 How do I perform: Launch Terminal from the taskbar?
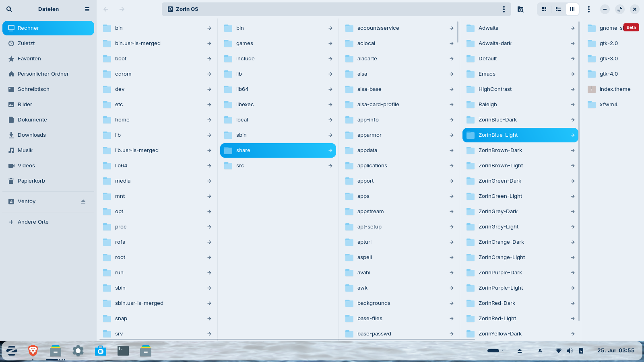123,351
